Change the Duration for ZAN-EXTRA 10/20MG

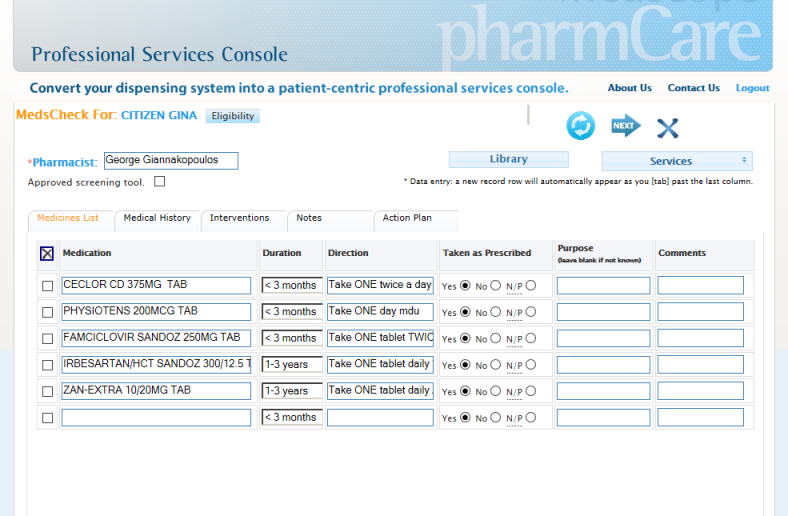coord(291,391)
